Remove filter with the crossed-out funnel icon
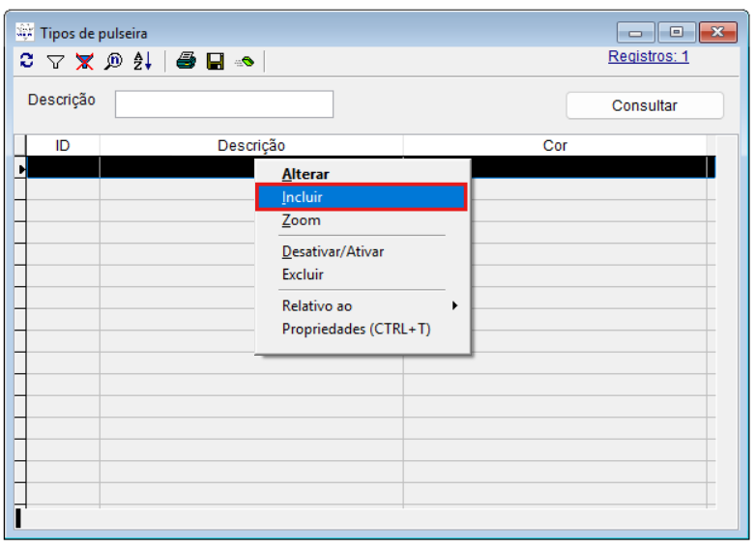Screen dimensions: 756x548 point(84,61)
